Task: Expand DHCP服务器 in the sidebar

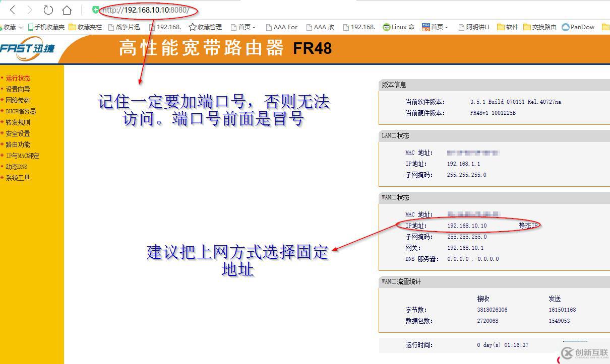Action: click(21, 111)
